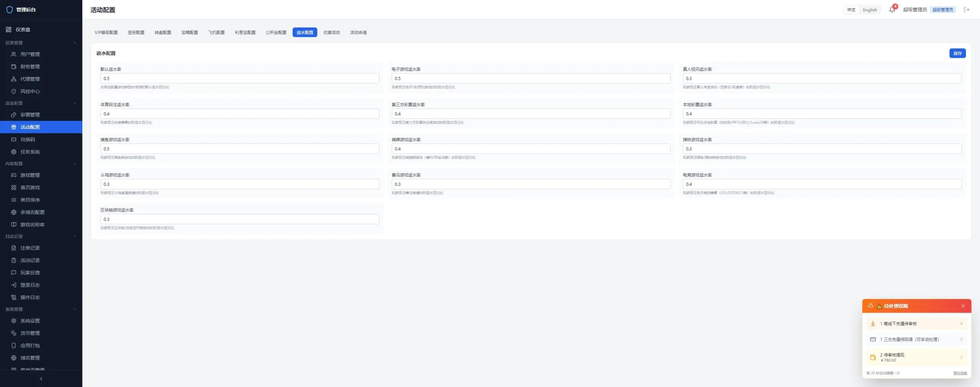Click the 彩票管理 sidebar icon

click(14, 115)
